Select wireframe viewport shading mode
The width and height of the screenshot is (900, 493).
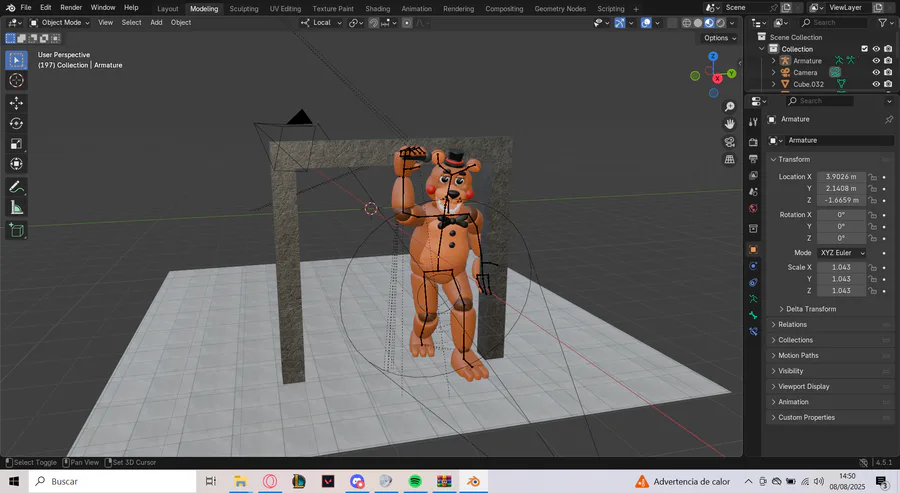click(x=686, y=23)
